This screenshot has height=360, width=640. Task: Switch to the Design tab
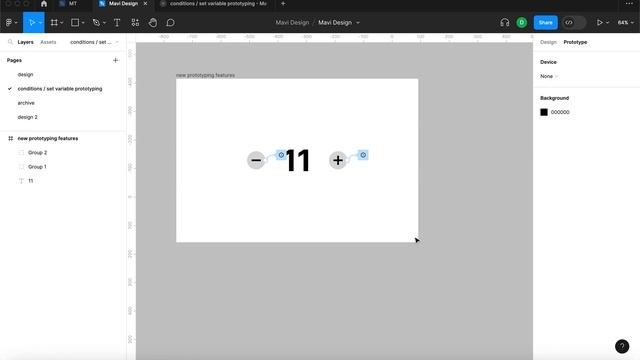click(x=548, y=42)
